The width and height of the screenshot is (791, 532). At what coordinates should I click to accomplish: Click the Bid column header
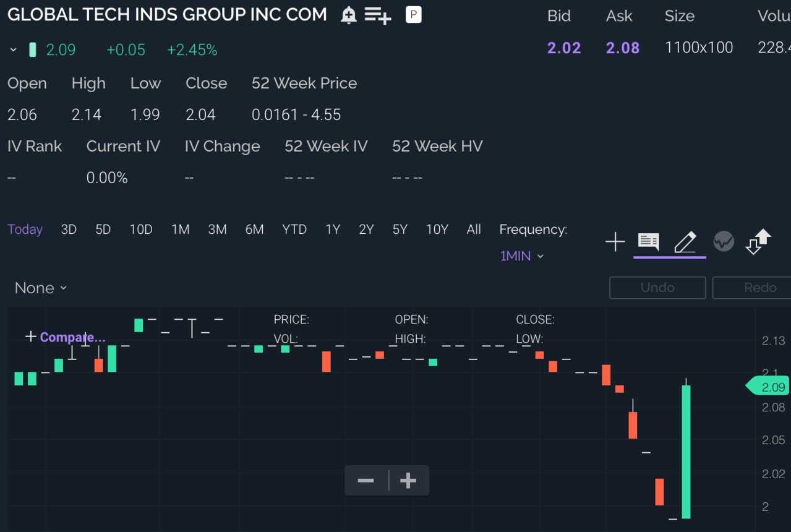click(x=559, y=16)
